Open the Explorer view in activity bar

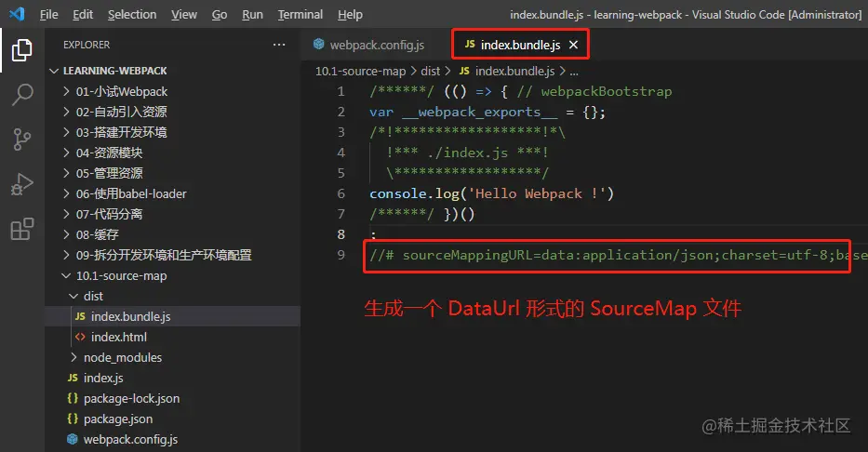[22, 50]
